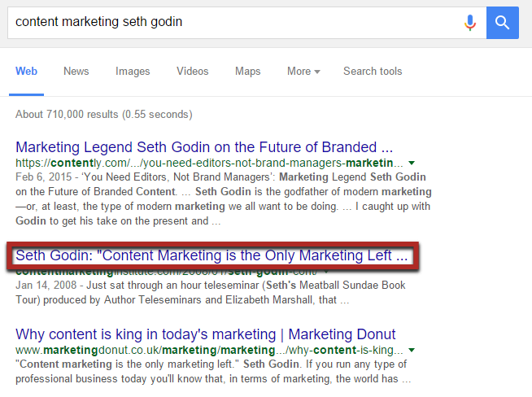Expand green arrow next to contently.com URL

pyautogui.click(x=412, y=164)
